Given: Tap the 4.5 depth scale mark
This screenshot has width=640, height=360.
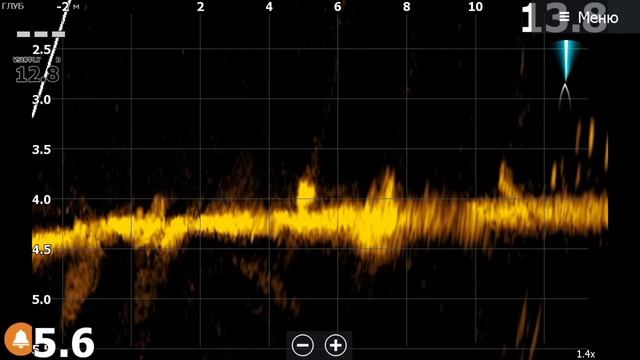Looking at the screenshot, I should point(41,249).
